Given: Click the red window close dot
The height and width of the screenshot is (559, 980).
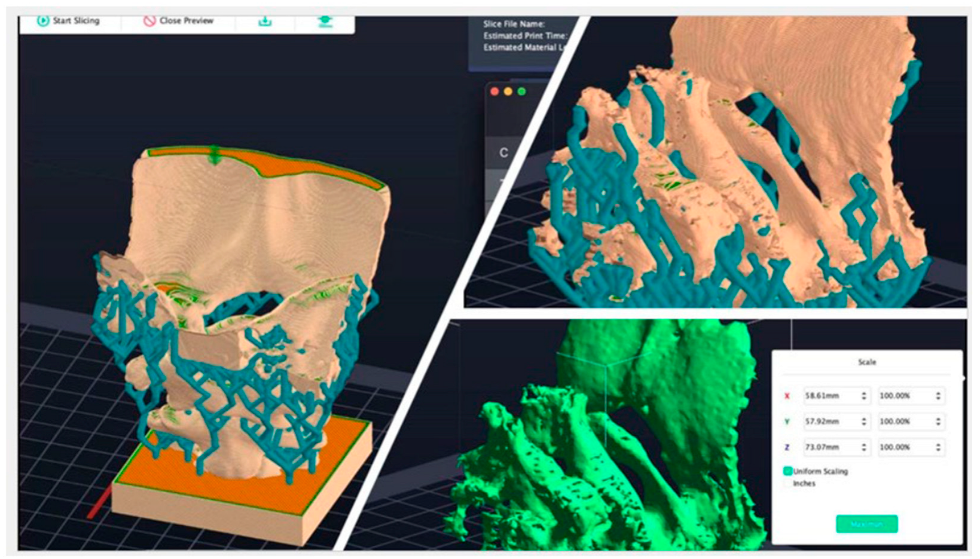Looking at the screenshot, I should coord(494,91).
